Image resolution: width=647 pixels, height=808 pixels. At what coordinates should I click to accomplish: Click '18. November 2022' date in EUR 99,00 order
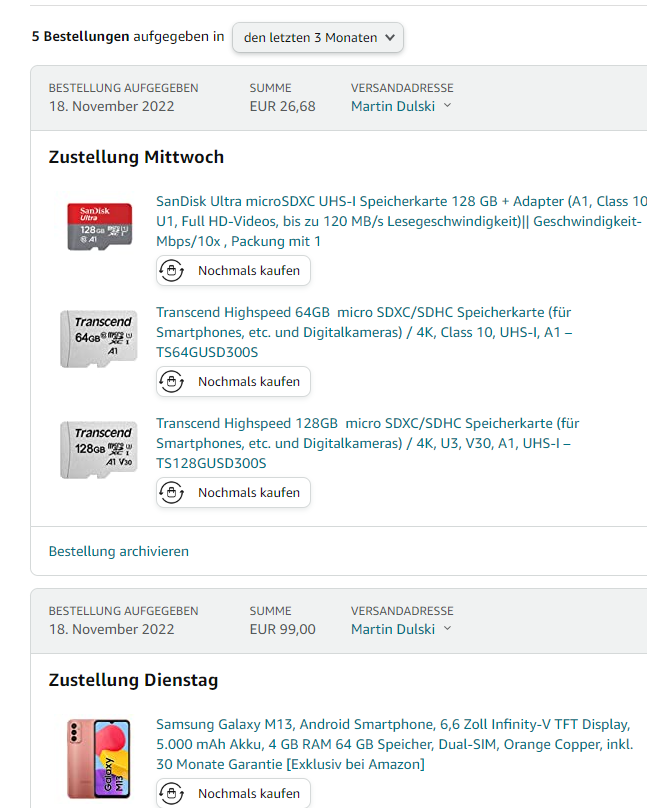coord(111,629)
